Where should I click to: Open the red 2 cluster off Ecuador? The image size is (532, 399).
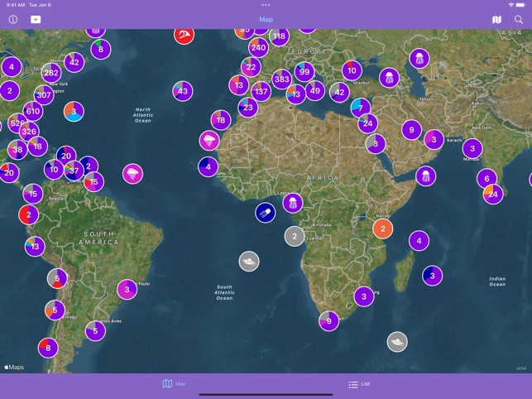tap(28, 214)
